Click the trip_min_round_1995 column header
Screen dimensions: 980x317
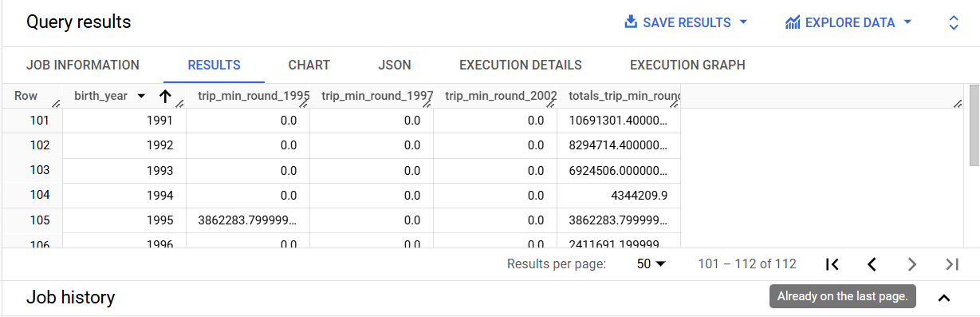[254, 96]
